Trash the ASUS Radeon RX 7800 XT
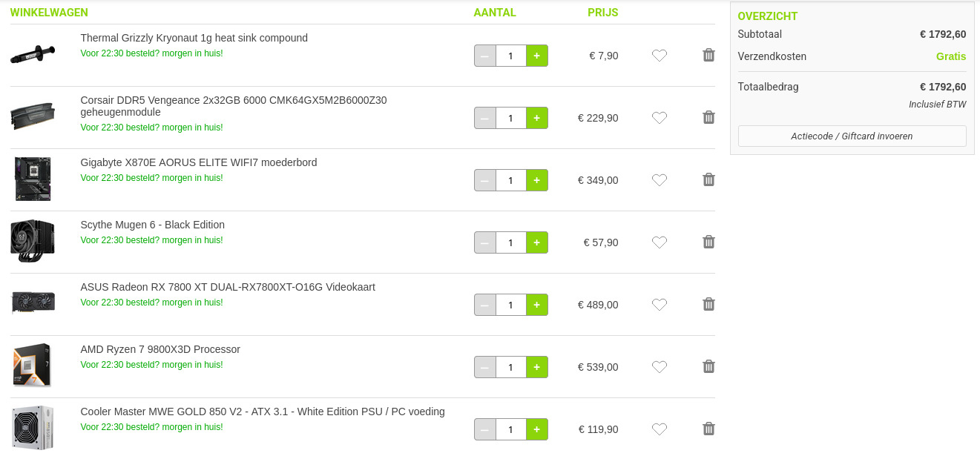980x456 pixels. coord(708,304)
